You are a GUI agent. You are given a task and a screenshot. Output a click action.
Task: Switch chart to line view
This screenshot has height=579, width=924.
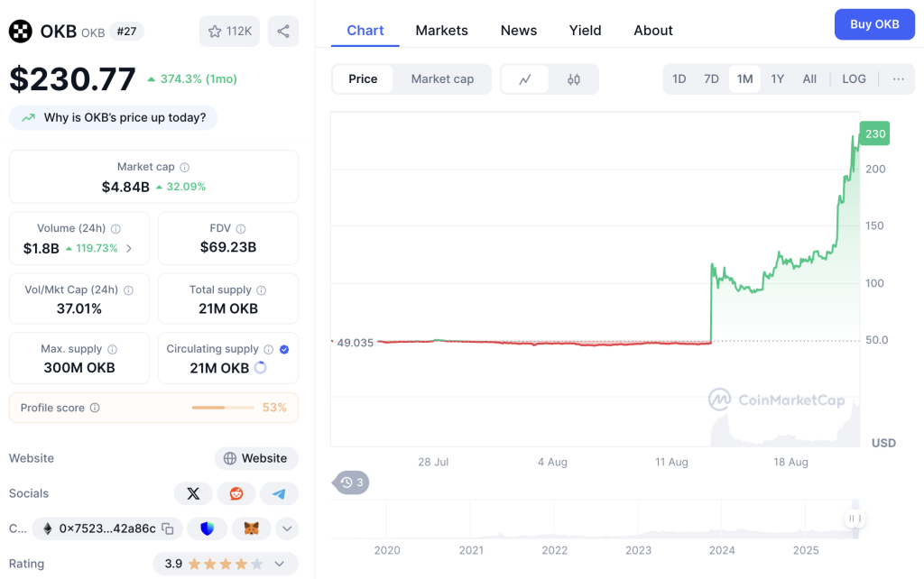525,79
